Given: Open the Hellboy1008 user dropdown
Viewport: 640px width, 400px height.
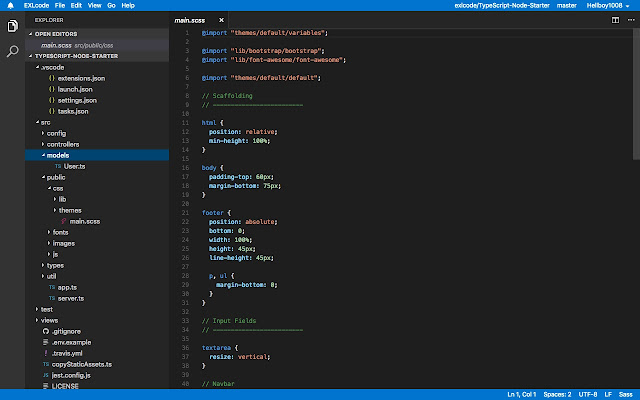Looking at the screenshot, I should (607, 5).
